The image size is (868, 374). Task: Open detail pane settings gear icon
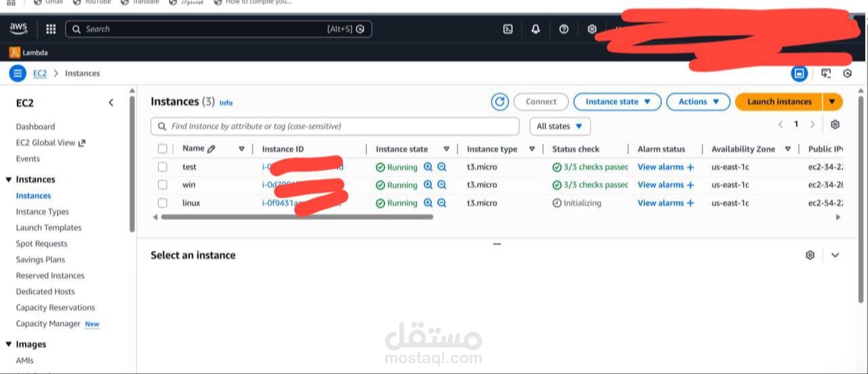(x=810, y=255)
